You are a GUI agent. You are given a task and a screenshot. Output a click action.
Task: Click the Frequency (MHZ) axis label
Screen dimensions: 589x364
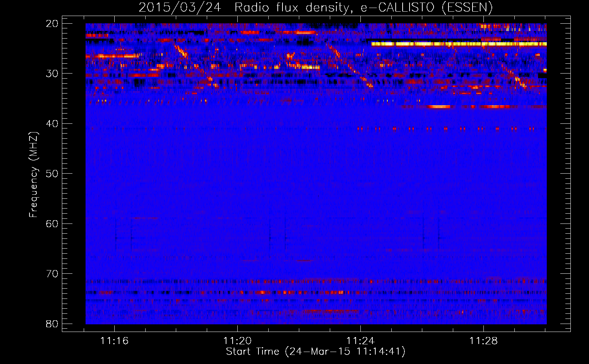(33, 175)
